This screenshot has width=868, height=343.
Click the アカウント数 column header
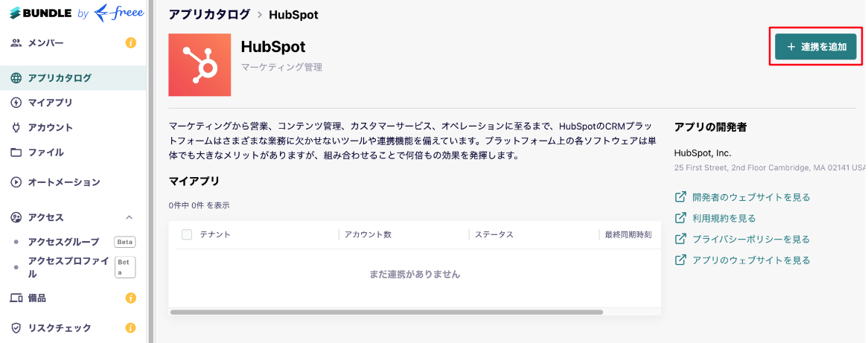click(368, 234)
